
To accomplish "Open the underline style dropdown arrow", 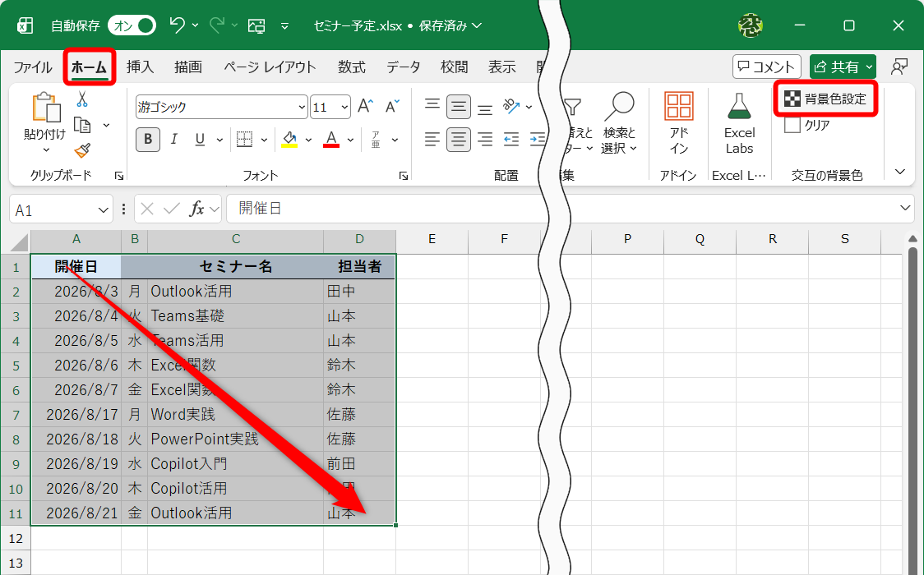I will tap(219, 140).
